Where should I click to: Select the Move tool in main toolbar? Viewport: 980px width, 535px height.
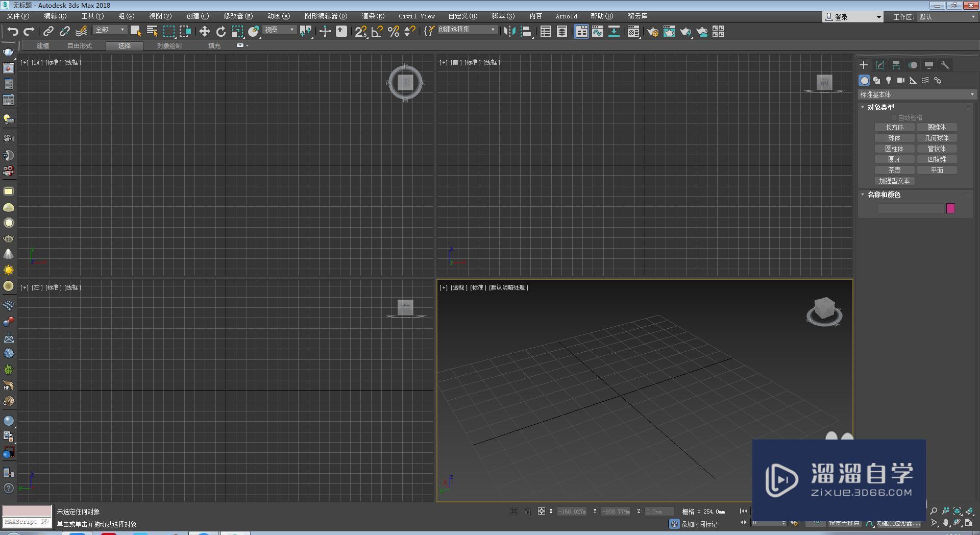pos(204,32)
